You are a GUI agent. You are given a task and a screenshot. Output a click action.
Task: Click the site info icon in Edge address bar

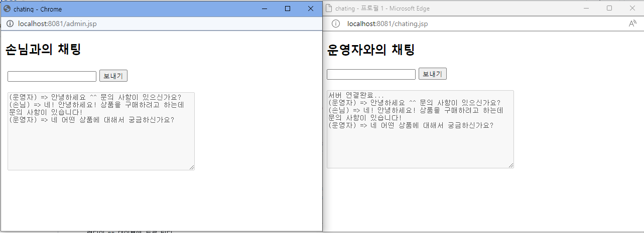click(x=336, y=24)
